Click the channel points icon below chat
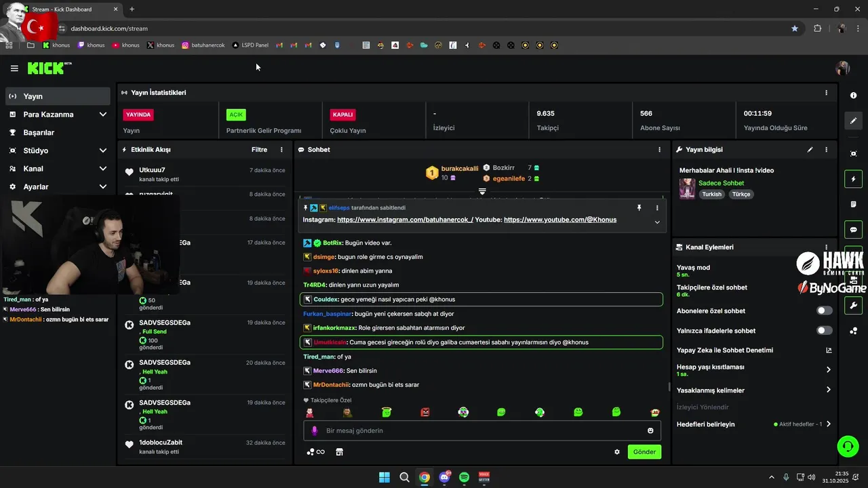 (315, 452)
